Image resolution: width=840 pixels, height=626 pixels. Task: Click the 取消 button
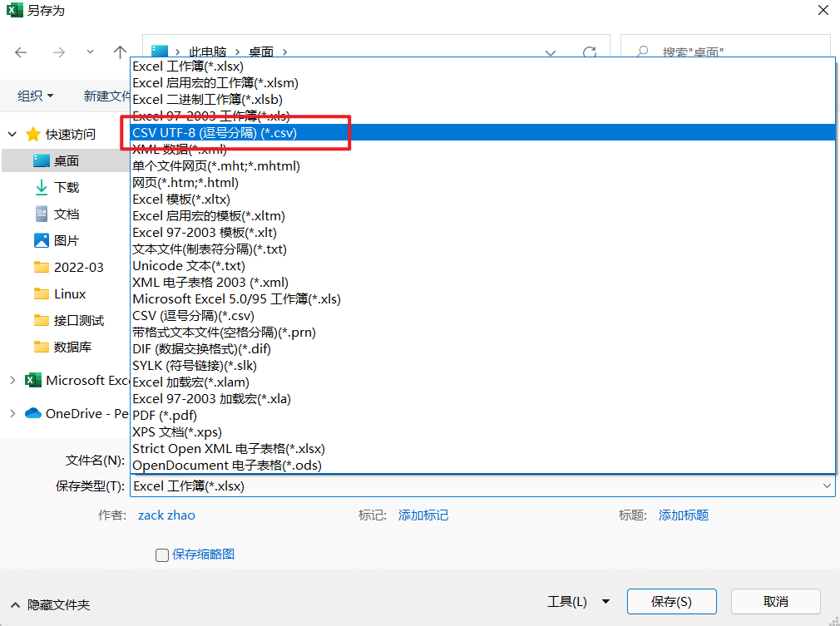pos(776,601)
